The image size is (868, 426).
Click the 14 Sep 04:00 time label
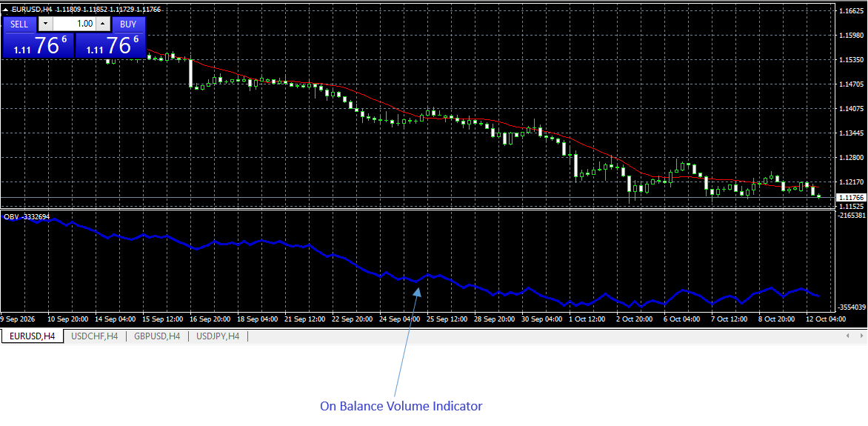click(x=115, y=319)
